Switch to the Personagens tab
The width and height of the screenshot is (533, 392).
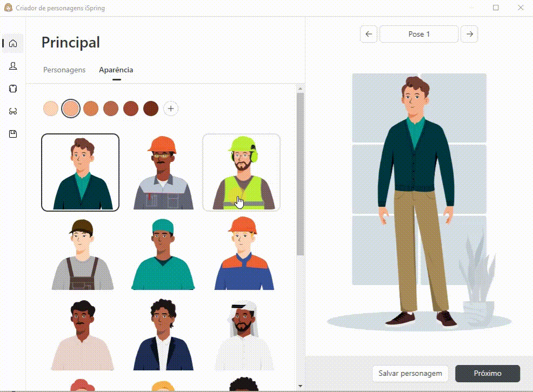pyautogui.click(x=64, y=70)
